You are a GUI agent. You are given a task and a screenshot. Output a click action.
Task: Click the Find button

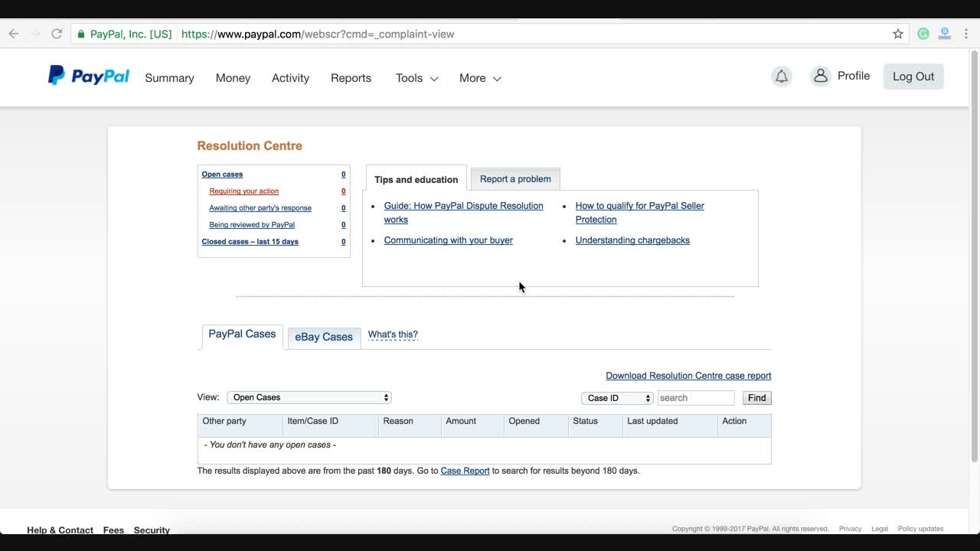pyautogui.click(x=756, y=398)
